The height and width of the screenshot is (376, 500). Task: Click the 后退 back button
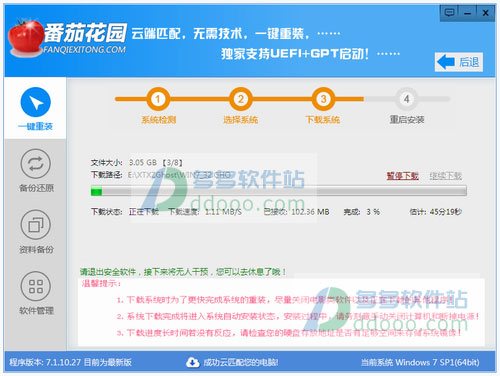[459, 62]
